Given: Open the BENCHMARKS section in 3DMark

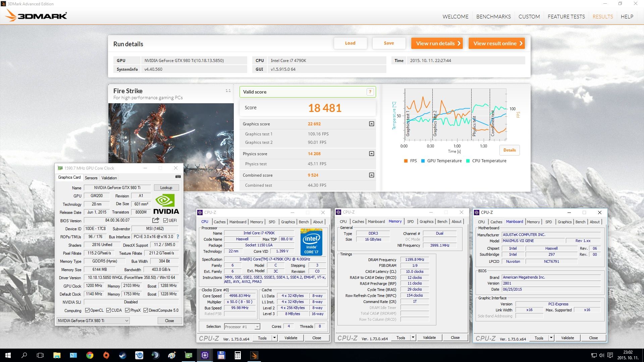Looking at the screenshot, I should pos(493,16).
